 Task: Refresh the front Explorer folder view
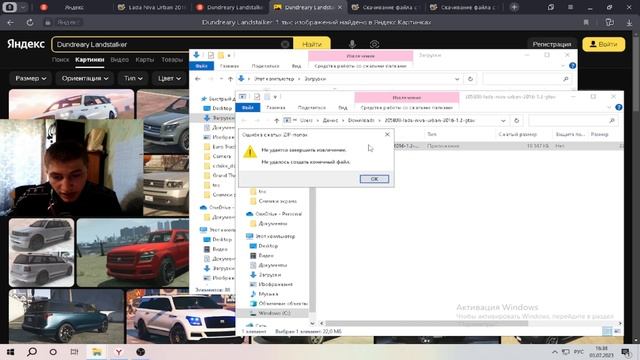coord(516,120)
